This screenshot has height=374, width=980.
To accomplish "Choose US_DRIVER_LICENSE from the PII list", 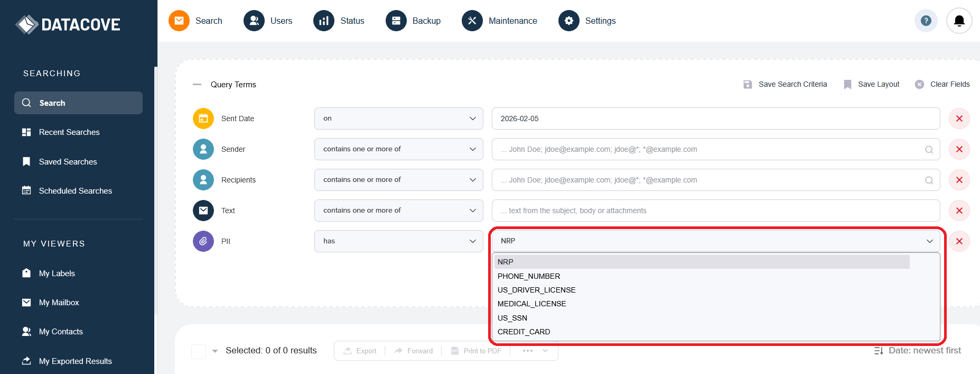I will pyautogui.click(x=702, y=290).
